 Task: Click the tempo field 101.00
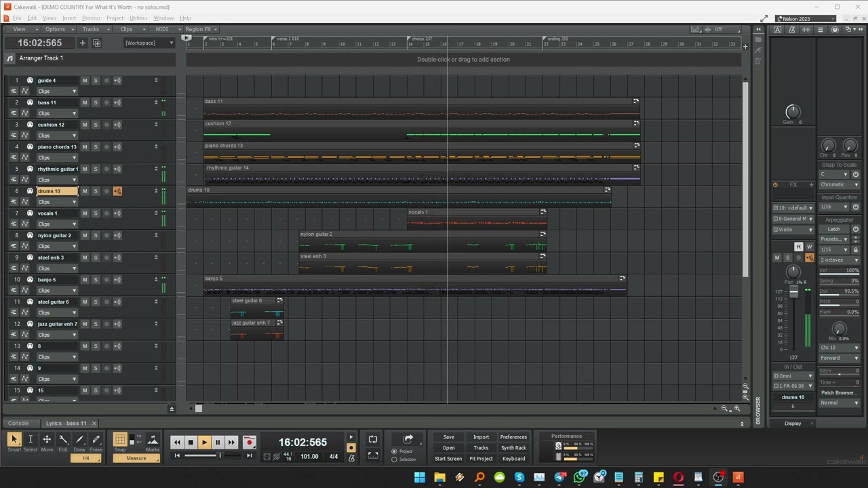pyautogui.click(x=309, y=457)
